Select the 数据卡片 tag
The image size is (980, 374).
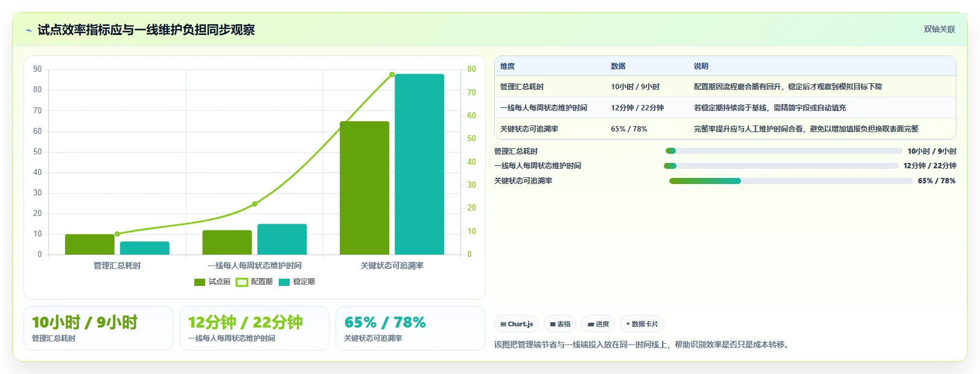click(642, 324)
